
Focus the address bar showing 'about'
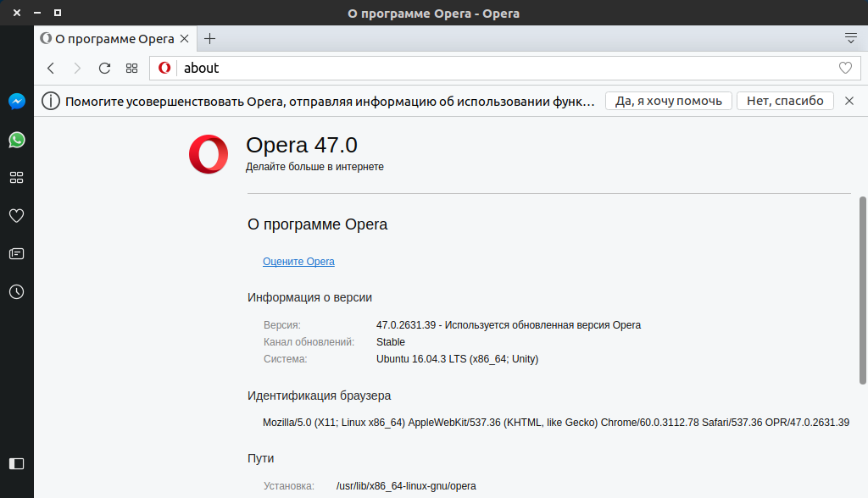(x=507, y=68)
